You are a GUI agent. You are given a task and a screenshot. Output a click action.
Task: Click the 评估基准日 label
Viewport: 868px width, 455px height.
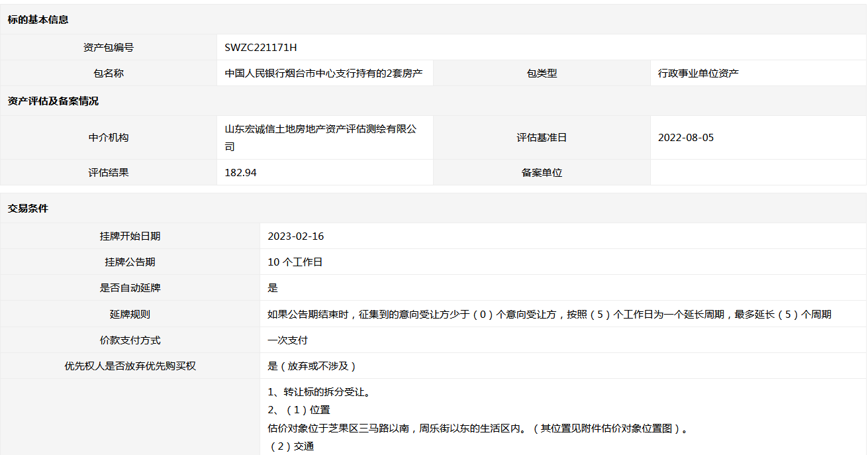click(x=542, y=138)
